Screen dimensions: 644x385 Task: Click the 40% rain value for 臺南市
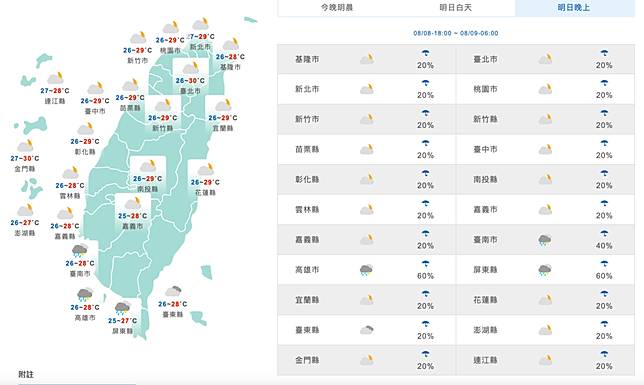[x=604, y=246]
